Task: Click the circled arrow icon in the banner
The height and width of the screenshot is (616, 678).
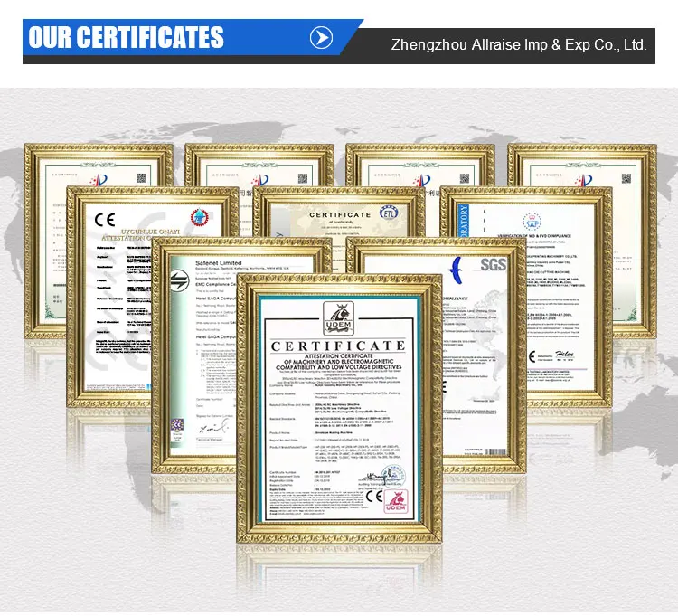Action: [x=321, y=38]
